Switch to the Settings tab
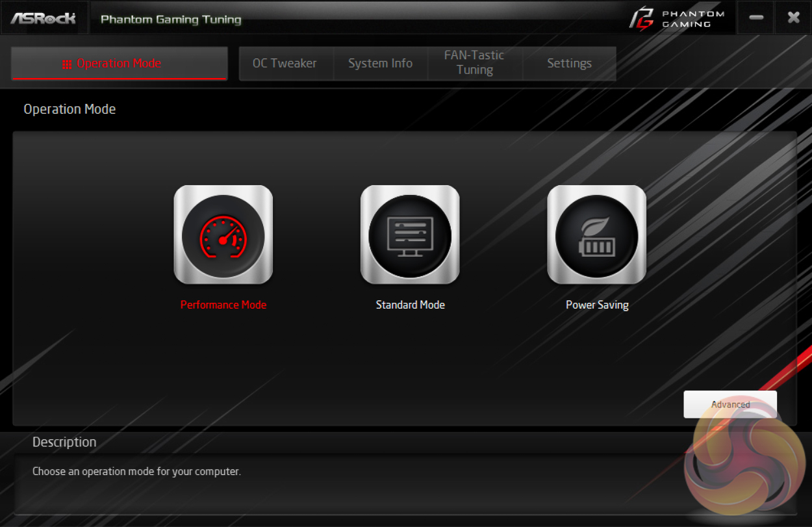Screen dimensions: 812x527 570,64
